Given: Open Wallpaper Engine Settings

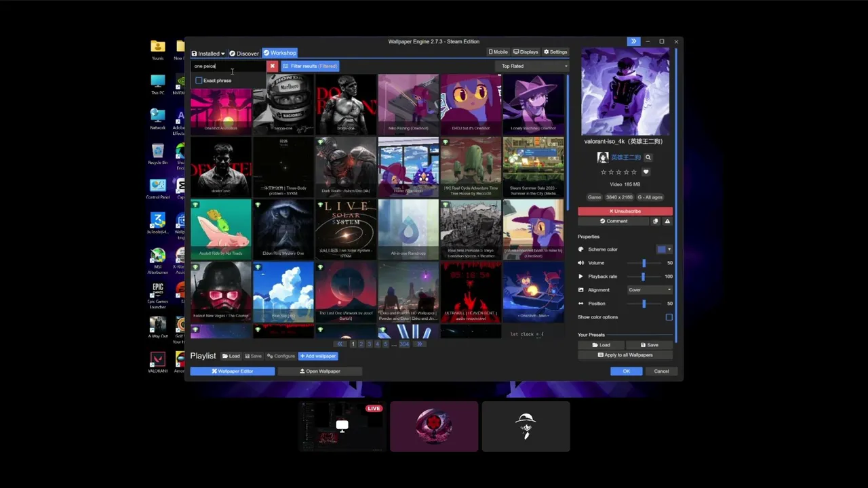Looking at the screenshot, I should click(555, 52).
